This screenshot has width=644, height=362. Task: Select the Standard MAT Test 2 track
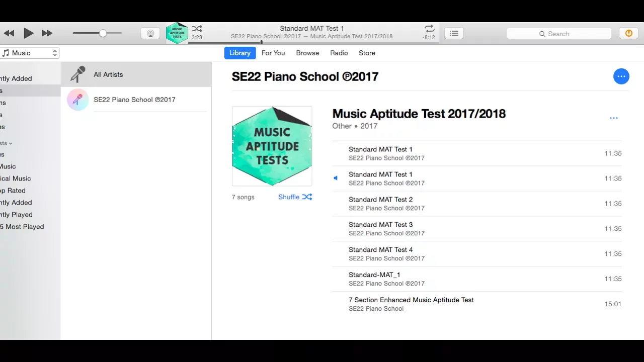[477, 204]
